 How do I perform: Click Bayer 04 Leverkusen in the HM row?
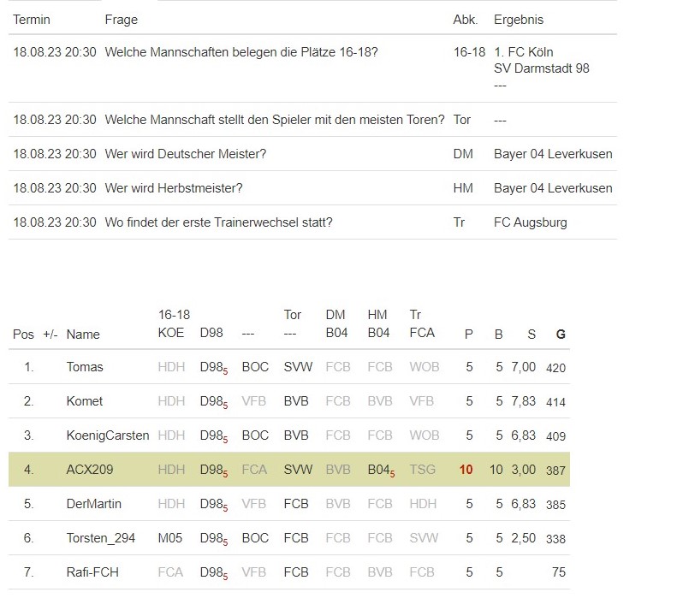click(x=553, y=188)
